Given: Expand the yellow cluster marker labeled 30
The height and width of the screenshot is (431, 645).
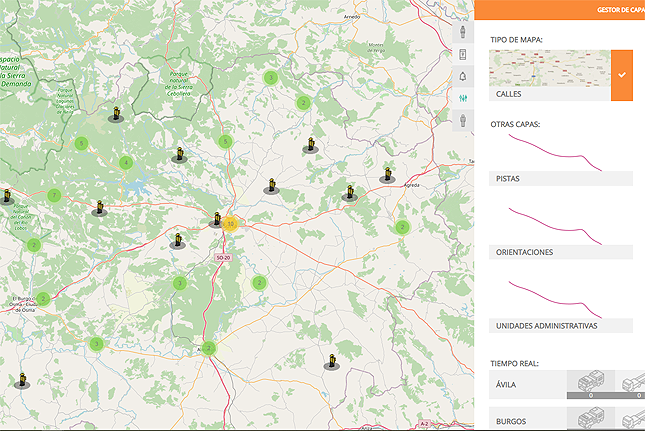Looking at the screenshot, I should pyautogui.click(x=231, y=224).
